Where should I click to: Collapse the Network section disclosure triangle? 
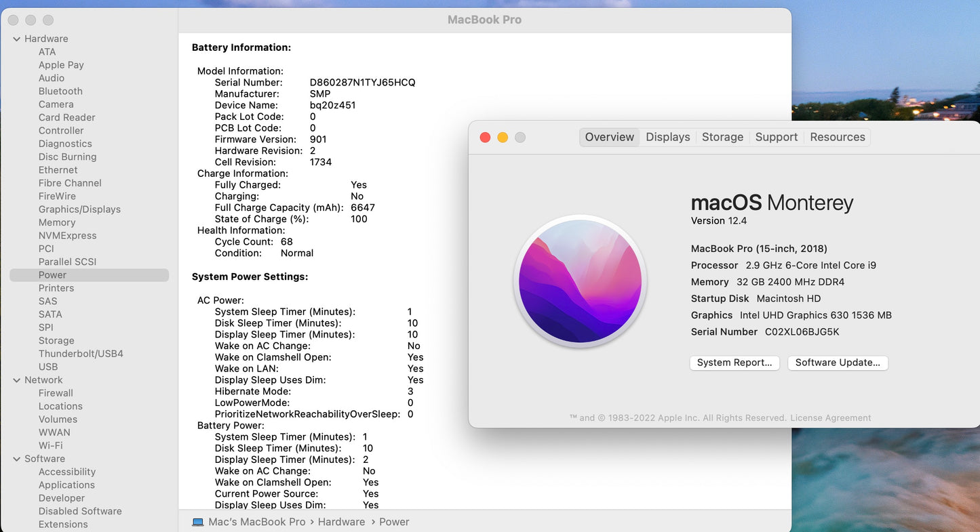coord(16,380)
